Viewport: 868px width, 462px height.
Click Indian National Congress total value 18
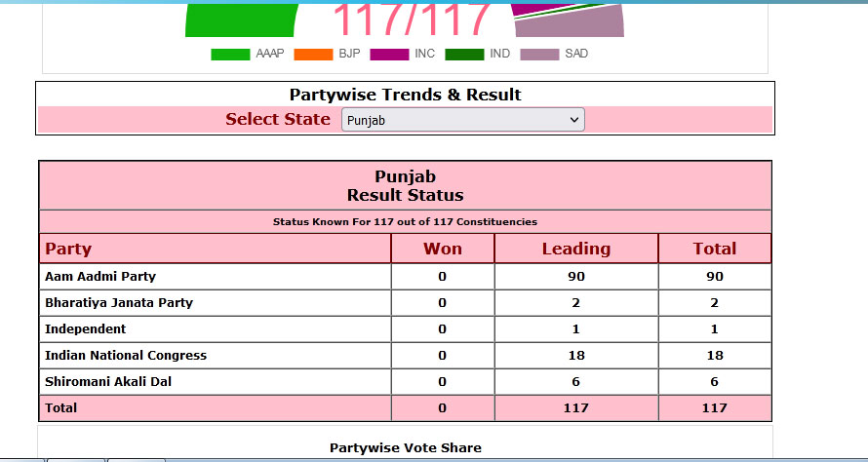[x=715, y=355]
